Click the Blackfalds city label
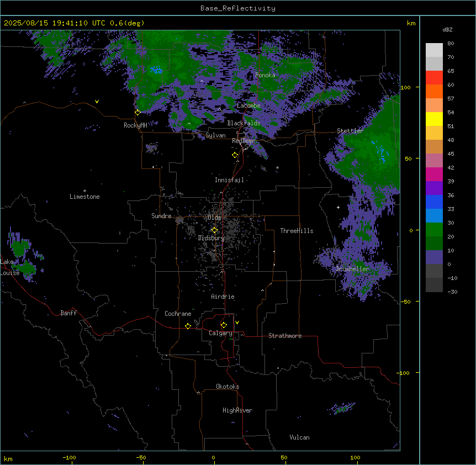This screenshot has height=465, width=476. point(244,123)
